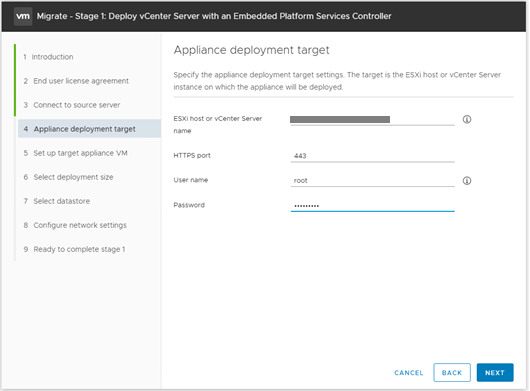Click the CANCEL button
This screenshot has width=530, height=391.
click(x=409, y=373)
